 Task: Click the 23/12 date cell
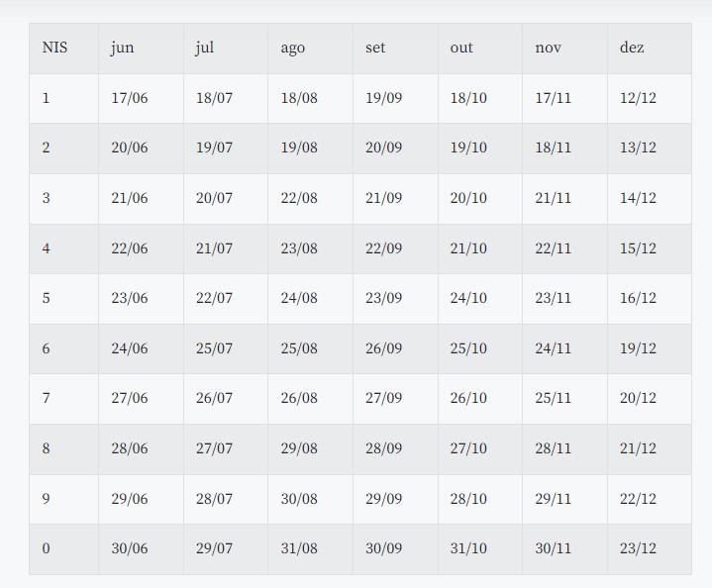click(x=638, y=548)
